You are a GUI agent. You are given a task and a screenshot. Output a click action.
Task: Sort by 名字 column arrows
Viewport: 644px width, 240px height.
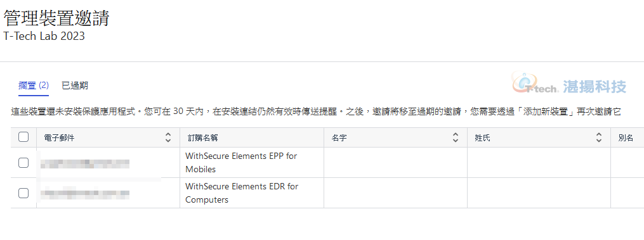point(455,138)
